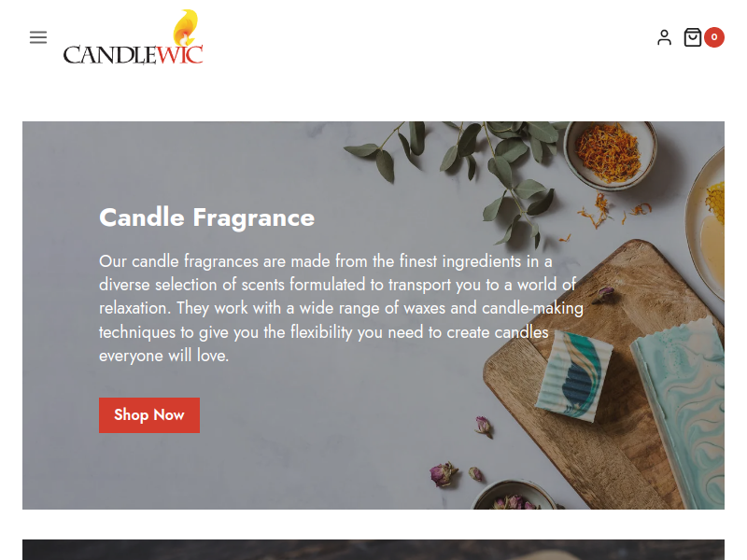
Task: Click the dark banner strip below the hero
Action: point(373,550)
